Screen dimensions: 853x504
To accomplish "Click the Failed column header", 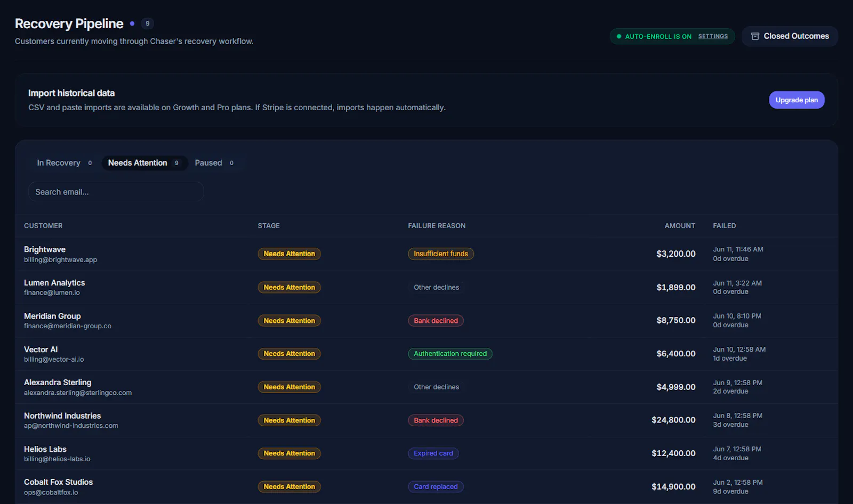I will (x=725, y=226).
